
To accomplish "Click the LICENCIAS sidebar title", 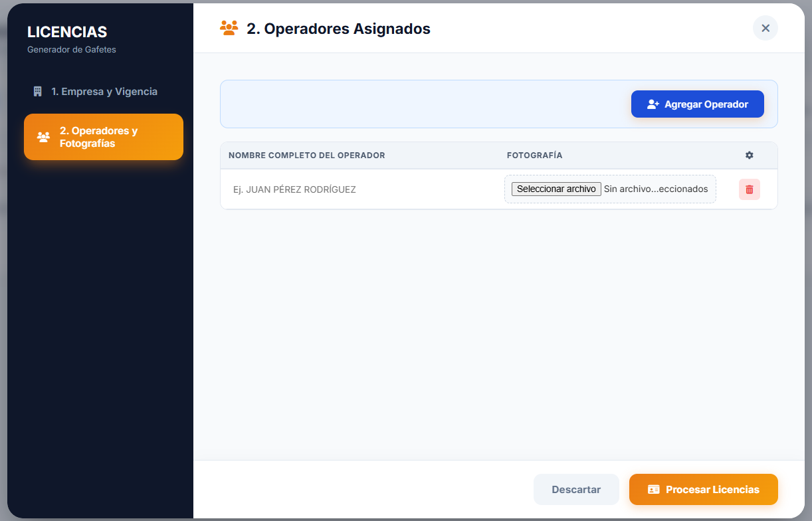I will click(67, 32).
